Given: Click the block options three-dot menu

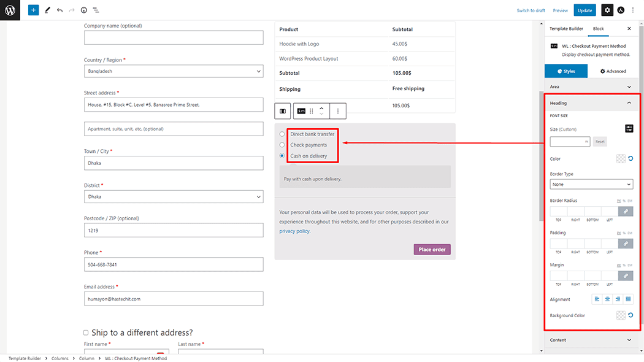Looking at the screenshot, I should tap(338, 111).
